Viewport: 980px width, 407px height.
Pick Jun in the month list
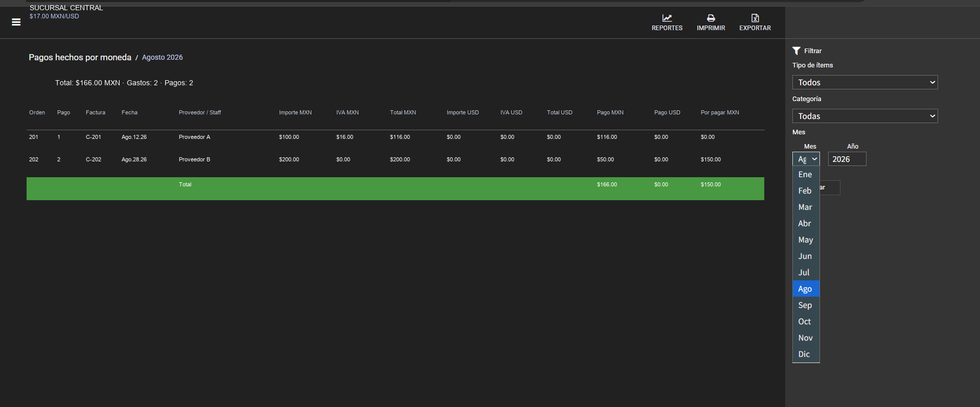[x=806, y=256]
